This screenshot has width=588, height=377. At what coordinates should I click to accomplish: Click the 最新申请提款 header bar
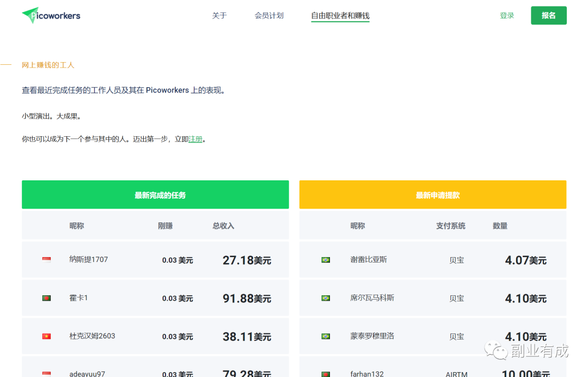tap(432, 194)
